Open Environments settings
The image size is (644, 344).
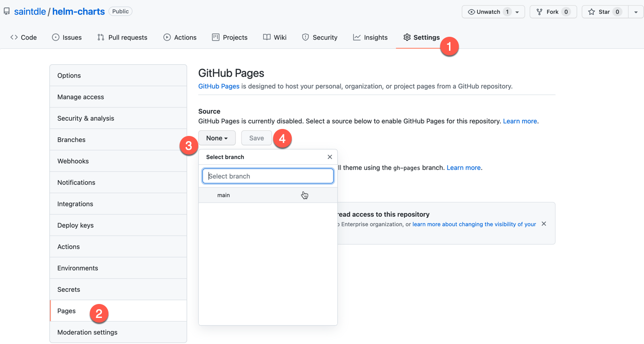click(118, 268)
